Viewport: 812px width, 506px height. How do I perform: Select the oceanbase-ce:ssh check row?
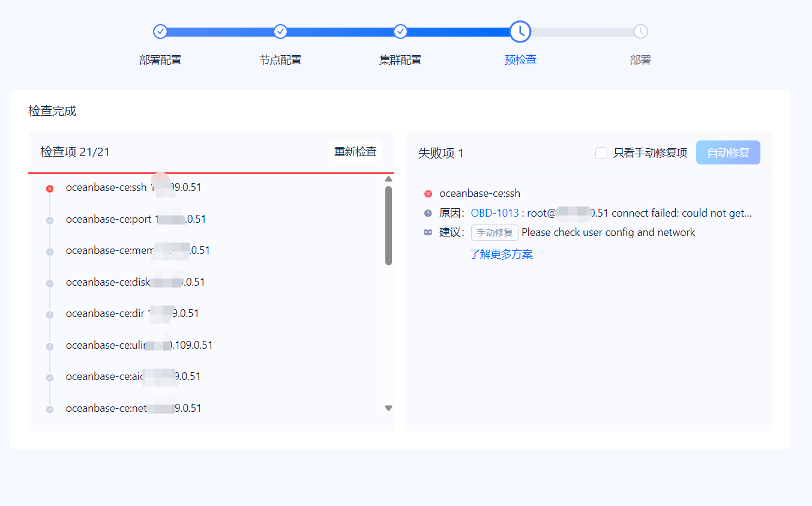coord(133,187)
